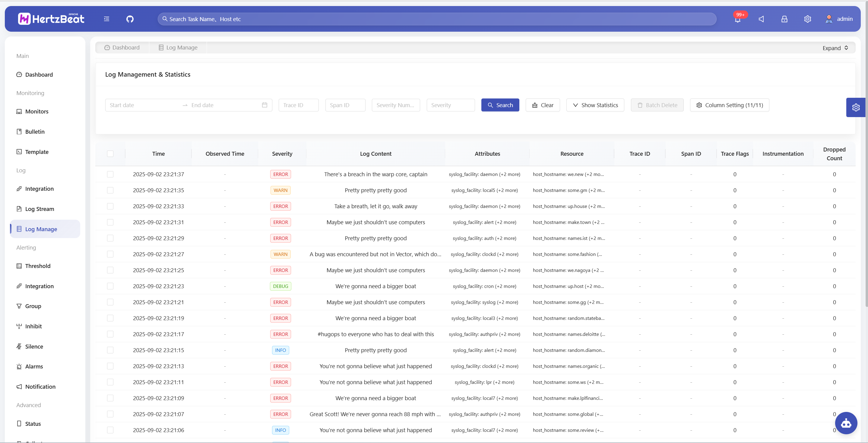
Task: Collapse sidebar with menu fold icon
Action: click(x=106, y=19)
